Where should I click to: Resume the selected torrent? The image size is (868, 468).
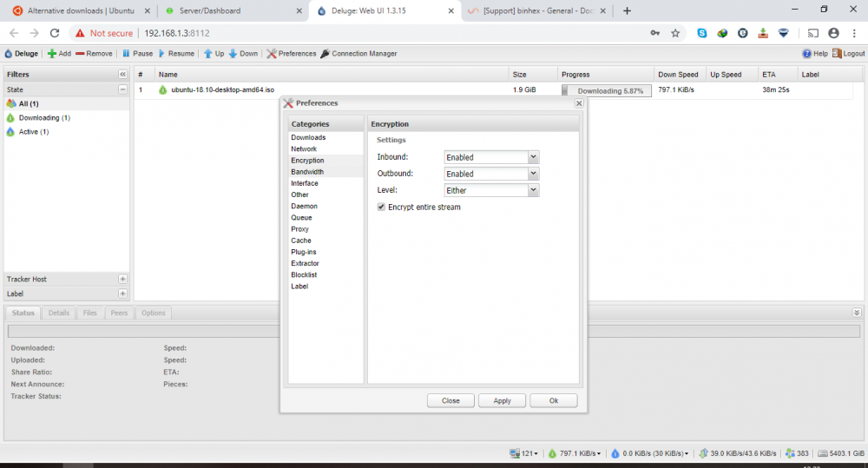pos(176,54)
